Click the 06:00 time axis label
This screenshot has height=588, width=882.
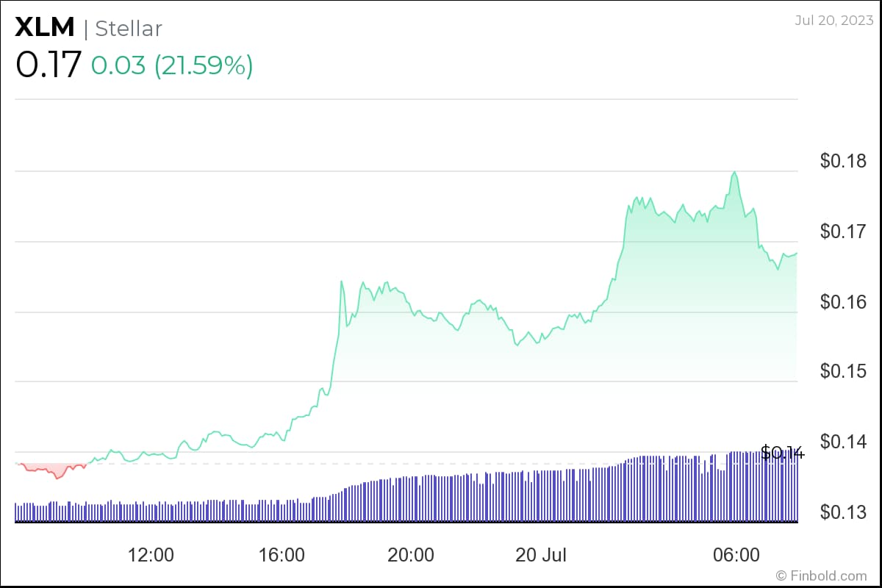(x=737, y=555)
